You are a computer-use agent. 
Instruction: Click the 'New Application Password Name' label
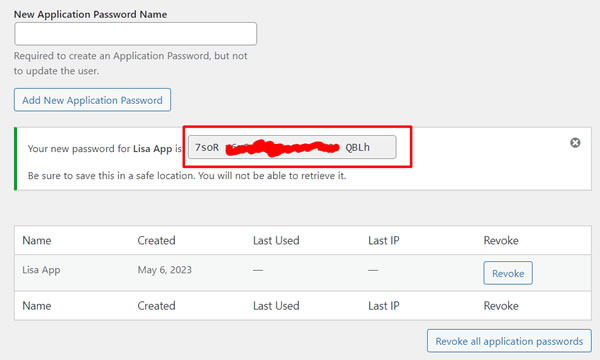(x=90, y=14)
